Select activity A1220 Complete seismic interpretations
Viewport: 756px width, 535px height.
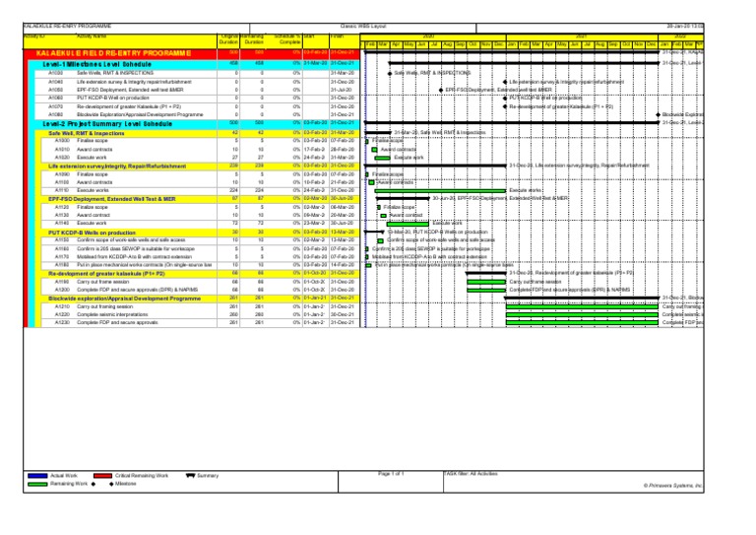pyautogui.click(x=201, y=314)
